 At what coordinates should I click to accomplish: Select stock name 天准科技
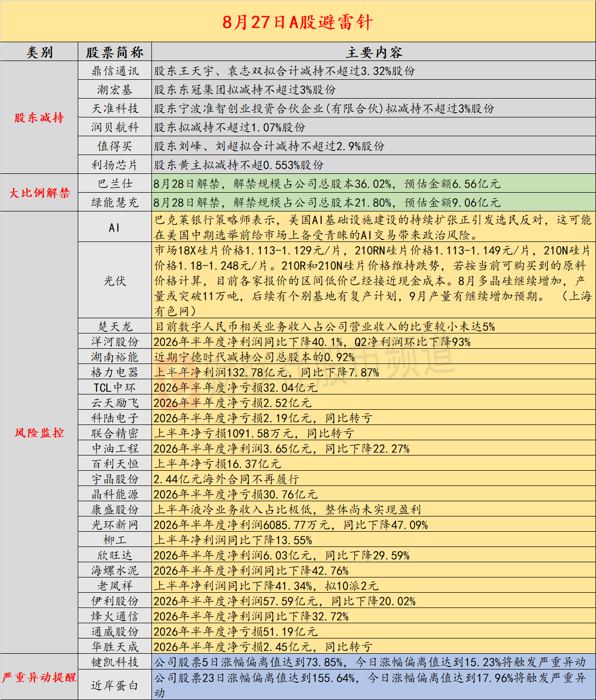(115, 109)
